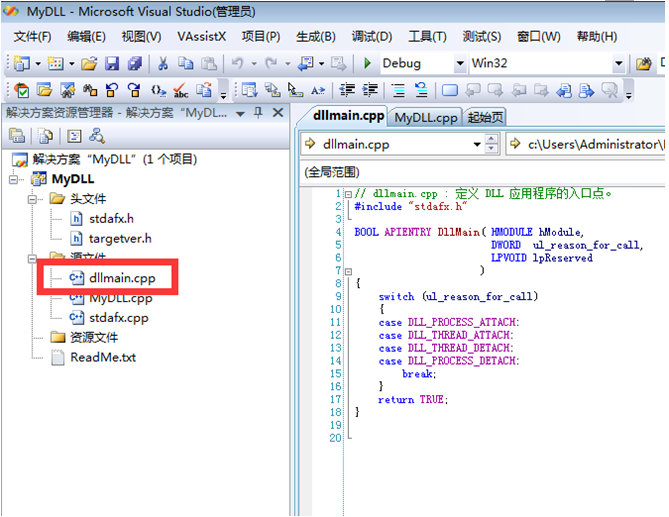The width and height of the screenshot is (669, 517).
Task: Click the Add New Item toolbar icon
Action: [55, 64]
